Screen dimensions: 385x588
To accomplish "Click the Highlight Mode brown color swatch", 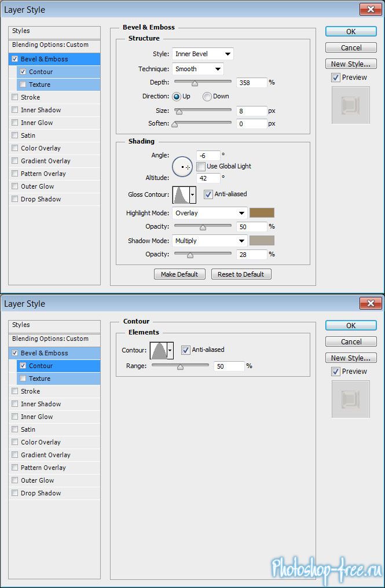I will (262, 213).
